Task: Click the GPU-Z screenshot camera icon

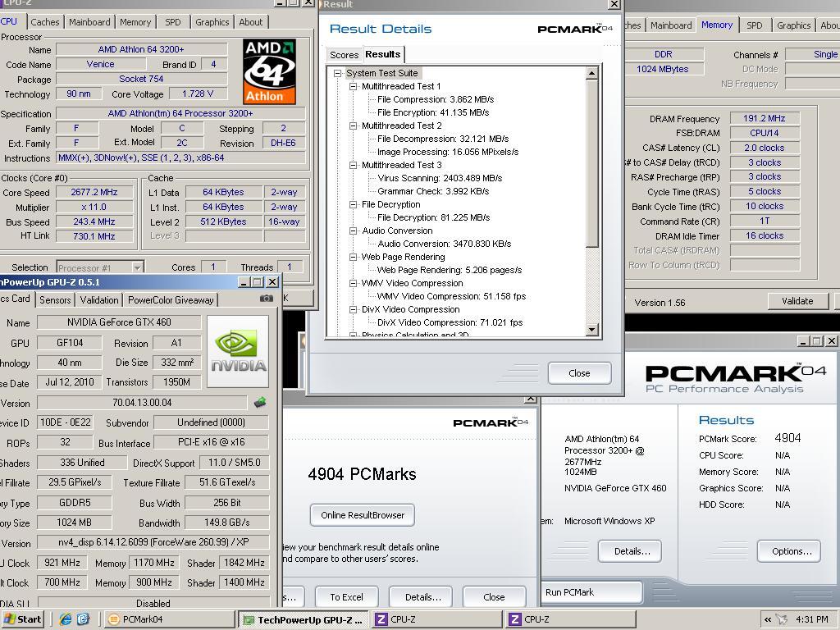Action: (x=266, y=299)
